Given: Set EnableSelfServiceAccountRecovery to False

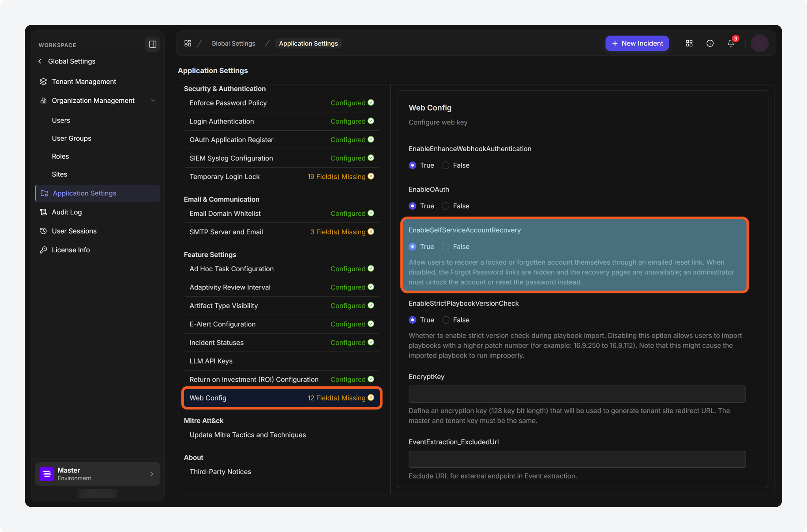Looking at the screenshot, I should (446, 247).
